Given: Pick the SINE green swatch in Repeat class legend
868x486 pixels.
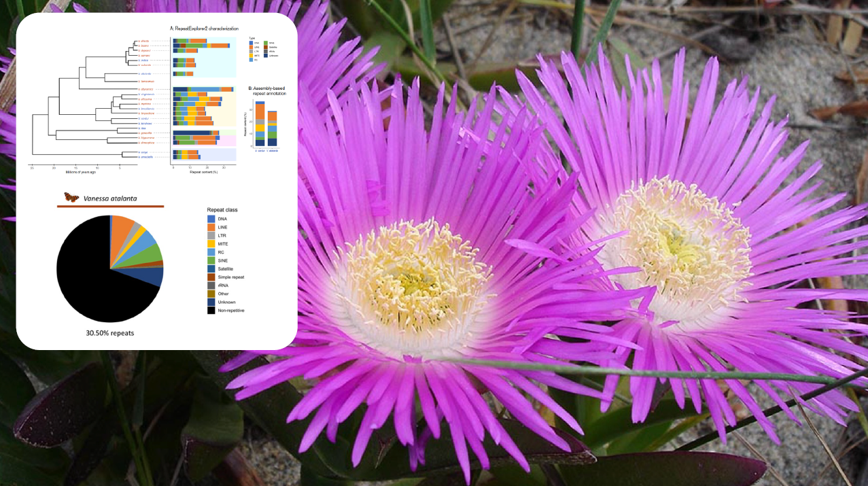Looking at the screenshot, I should (211, 261).
